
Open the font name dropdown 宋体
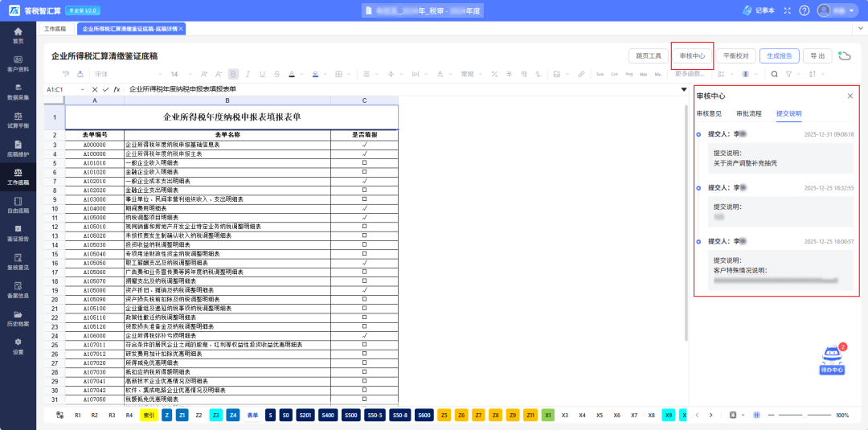pos(129,74)
